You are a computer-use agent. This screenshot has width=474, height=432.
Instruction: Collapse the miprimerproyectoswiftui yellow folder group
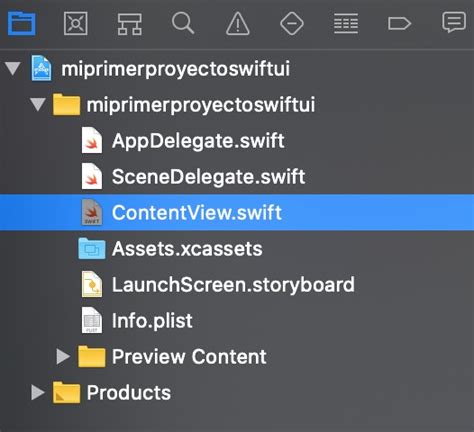coord(38,104)
